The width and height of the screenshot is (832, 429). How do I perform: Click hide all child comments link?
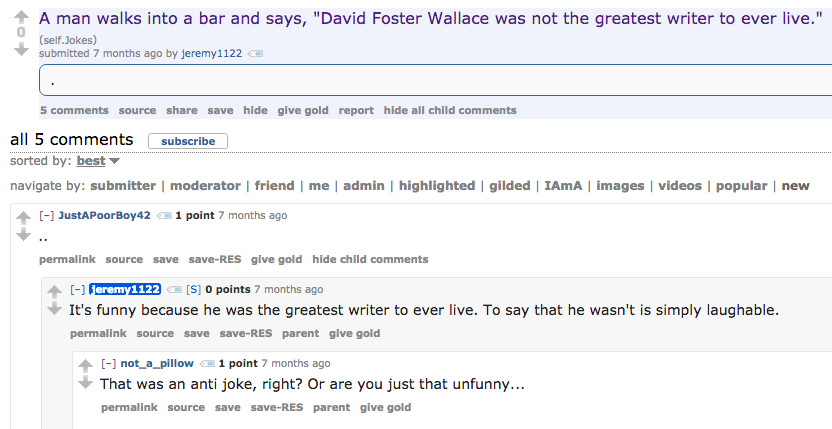click(x=450, y=110)
